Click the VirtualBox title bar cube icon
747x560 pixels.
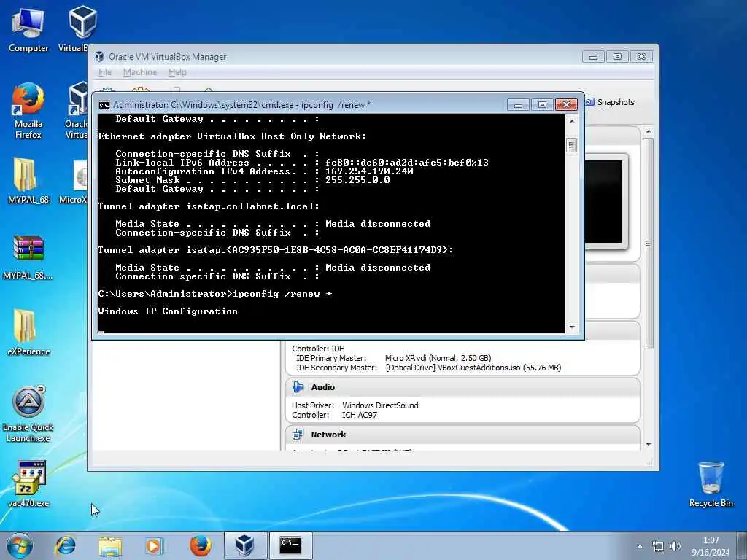(99, 57)
